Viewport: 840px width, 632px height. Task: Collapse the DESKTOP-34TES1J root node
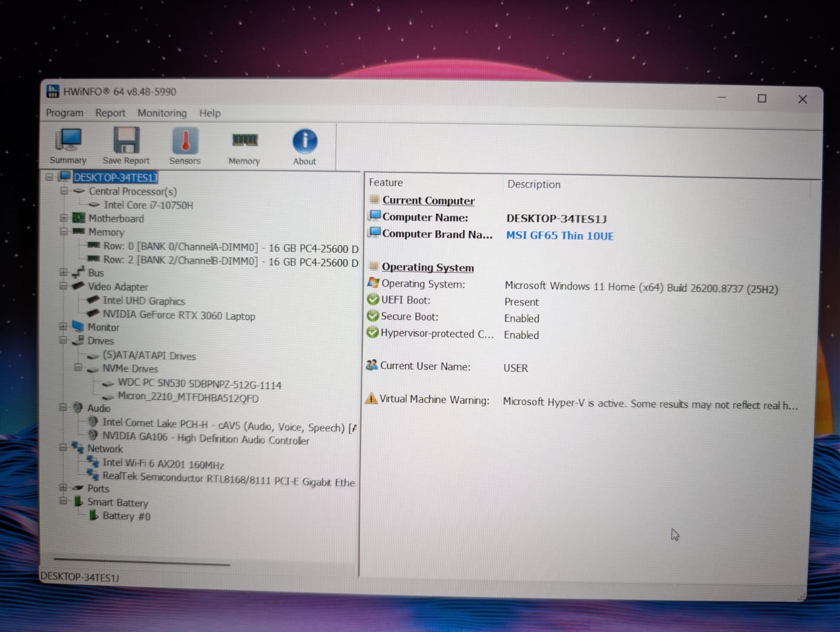[x=49, y=177]
